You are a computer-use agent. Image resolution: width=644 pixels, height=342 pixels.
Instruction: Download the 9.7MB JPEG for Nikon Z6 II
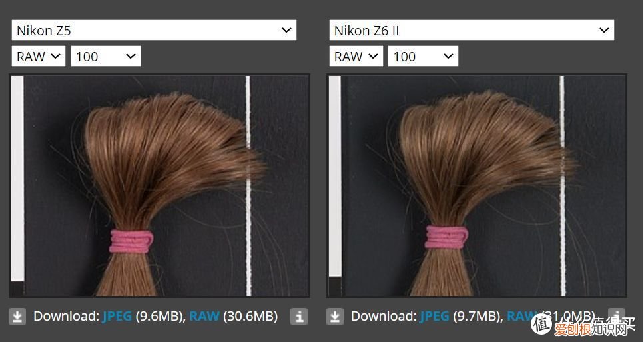point(435,316)
